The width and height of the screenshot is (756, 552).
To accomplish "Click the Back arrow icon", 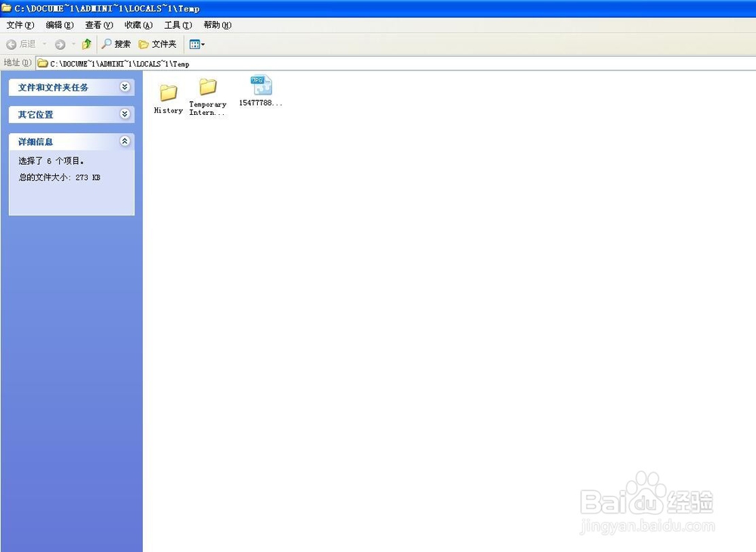I will [11, 45].
